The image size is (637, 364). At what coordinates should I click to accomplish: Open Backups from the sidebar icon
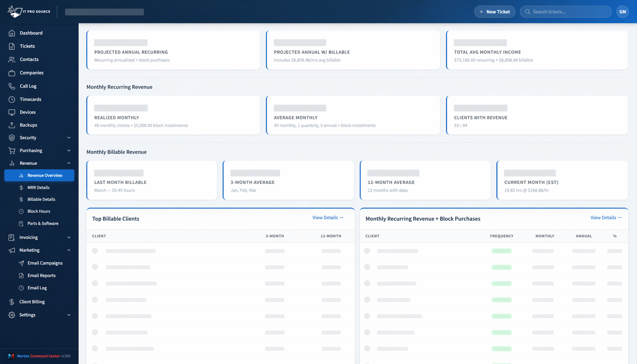(12, 125)
